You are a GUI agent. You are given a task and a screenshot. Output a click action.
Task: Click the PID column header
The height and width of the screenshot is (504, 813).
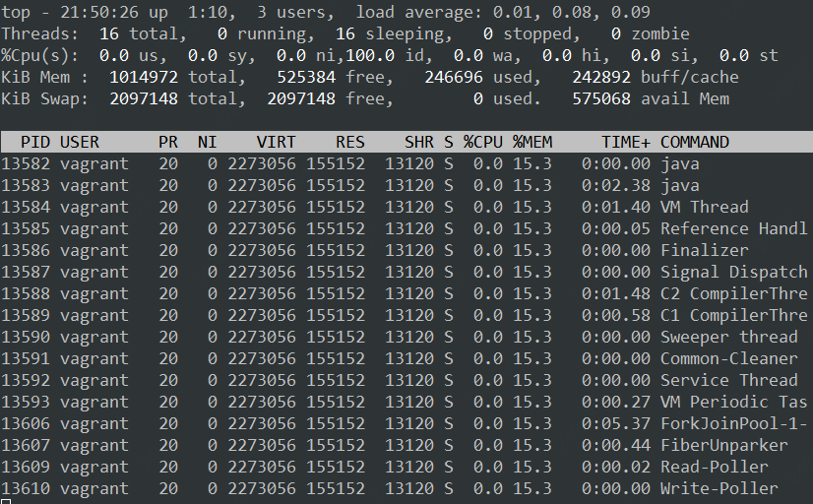35,142
